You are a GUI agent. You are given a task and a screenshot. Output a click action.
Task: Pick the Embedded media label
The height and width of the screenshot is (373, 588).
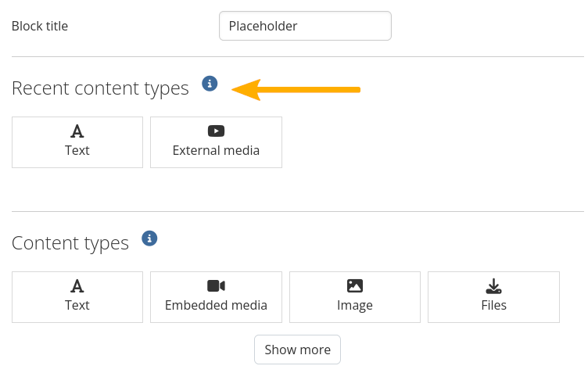(x=216, y=305)
